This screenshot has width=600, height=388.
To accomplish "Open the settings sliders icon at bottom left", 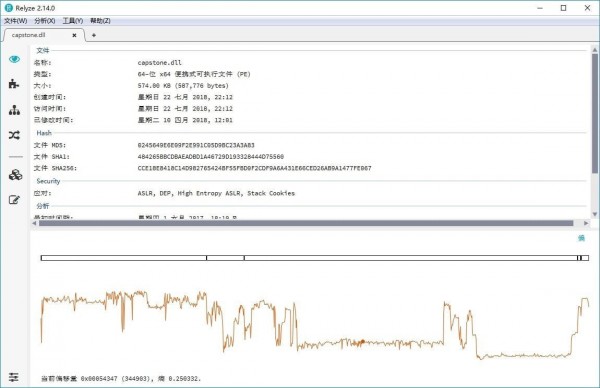I will pyautogui.click(x=14, y=377).
